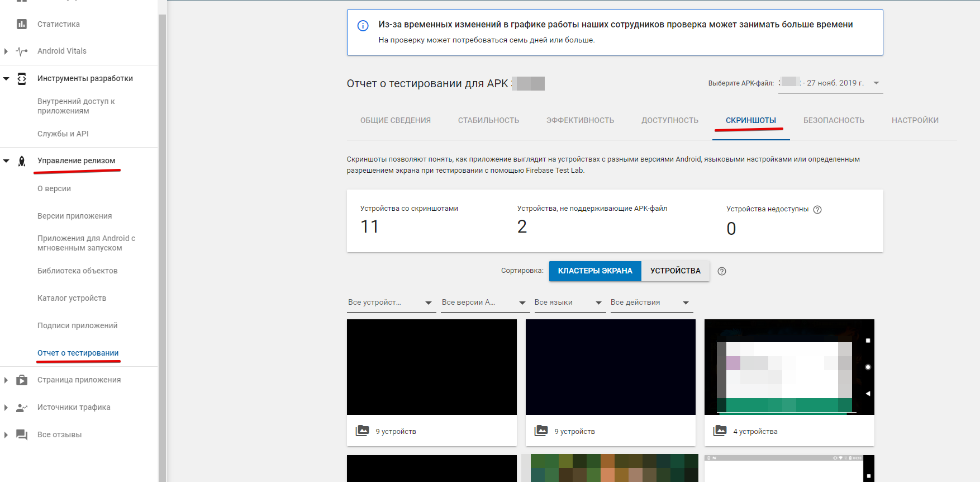
Task: Click the unsupported APK devices count 2
Action: point(522,226)
